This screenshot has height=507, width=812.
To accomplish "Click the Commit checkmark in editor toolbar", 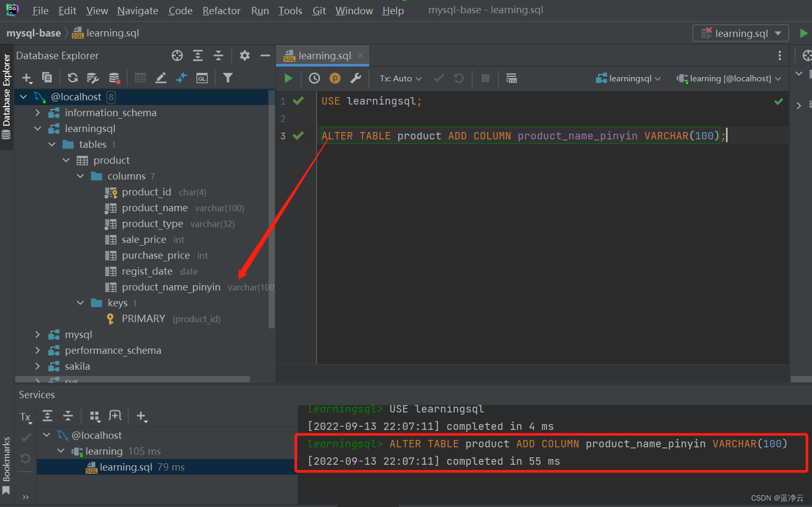I will pyautogui.click(x=439, y=78).
